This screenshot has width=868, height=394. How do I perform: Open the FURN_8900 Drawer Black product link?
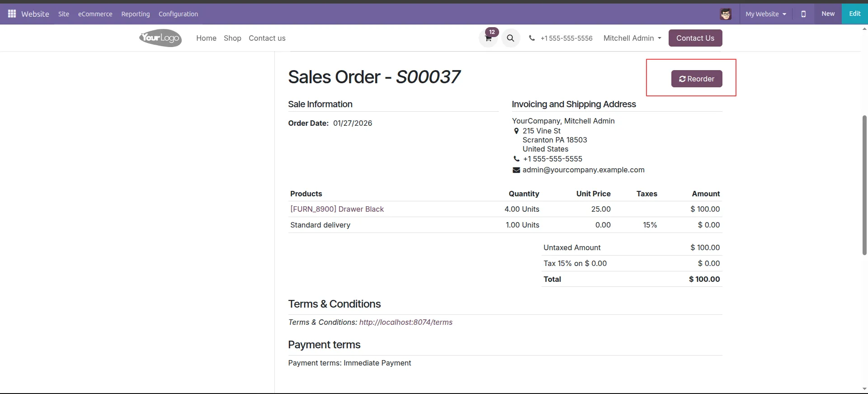[x=337, y=209]
